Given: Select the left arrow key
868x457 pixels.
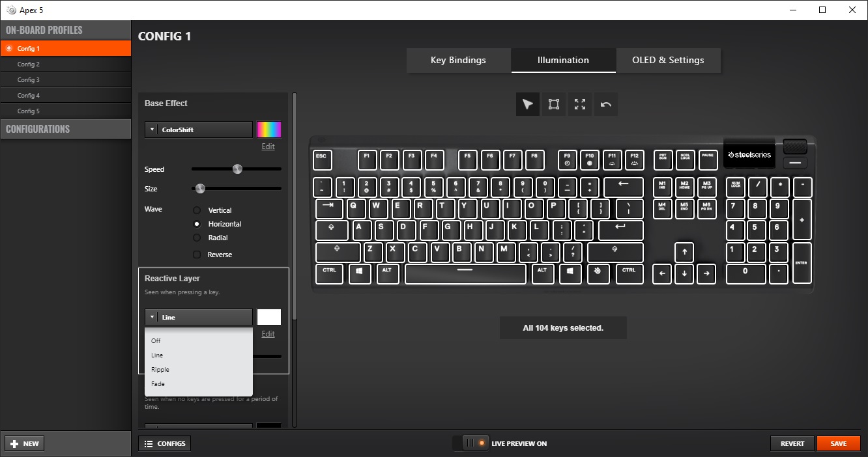Looking at the screenshot, I should [661, 273].
